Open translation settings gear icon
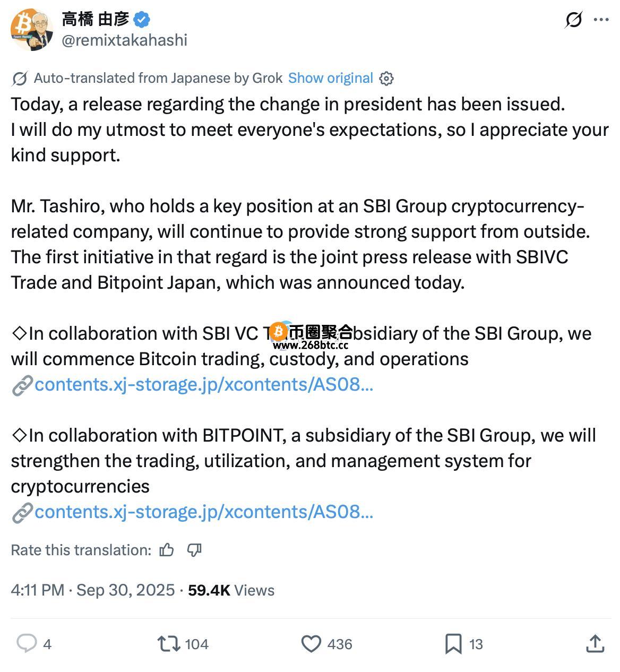The height and width of the screenshot is (672, 620). tap(386, 79)
